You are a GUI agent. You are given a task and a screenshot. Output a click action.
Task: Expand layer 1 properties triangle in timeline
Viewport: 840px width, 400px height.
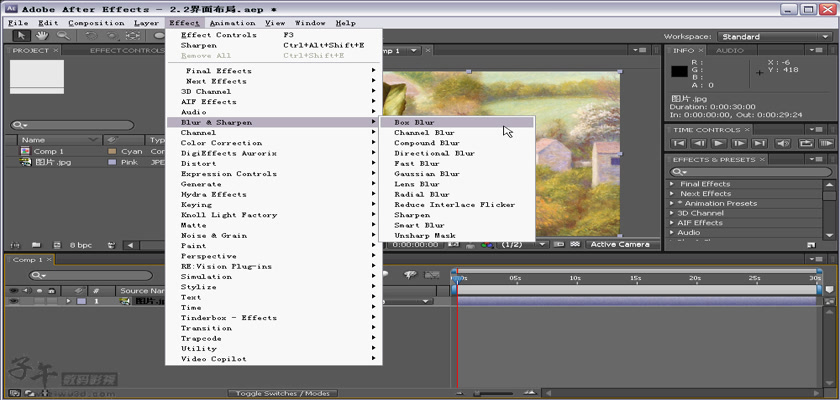tap(68, 301)
